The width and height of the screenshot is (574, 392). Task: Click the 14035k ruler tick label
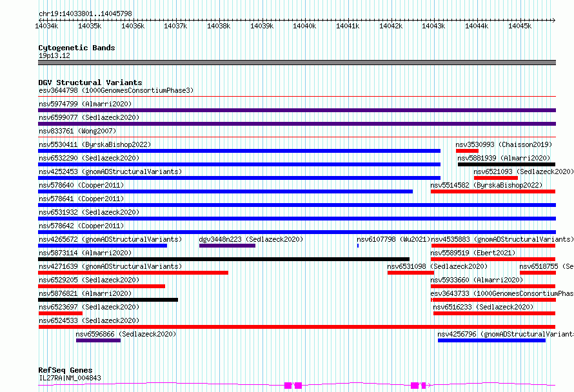(x=90, y=26)
